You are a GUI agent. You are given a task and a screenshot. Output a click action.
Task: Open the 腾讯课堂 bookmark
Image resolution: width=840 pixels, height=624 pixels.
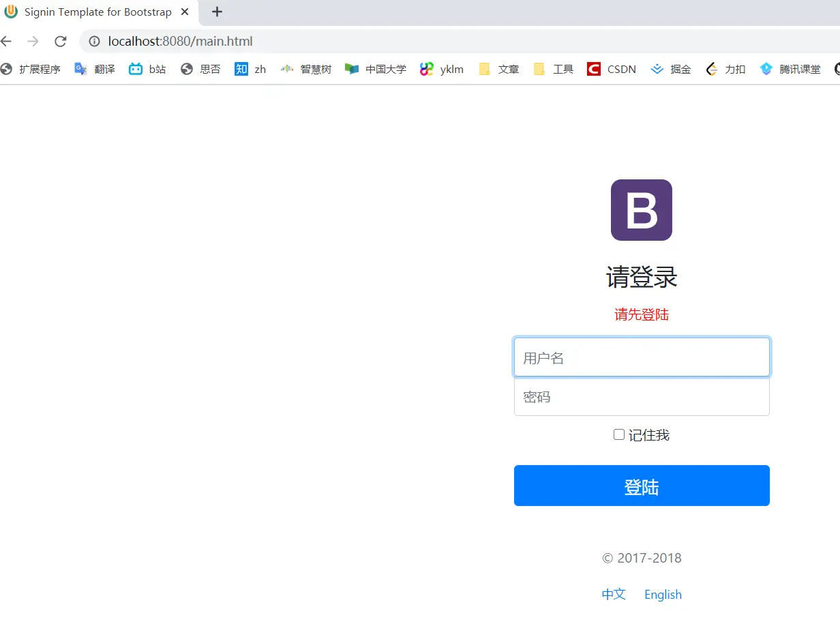click(790, 69)
